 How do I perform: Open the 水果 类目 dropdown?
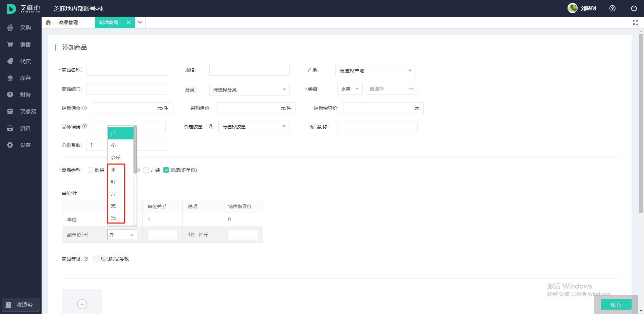coord(350,89)
